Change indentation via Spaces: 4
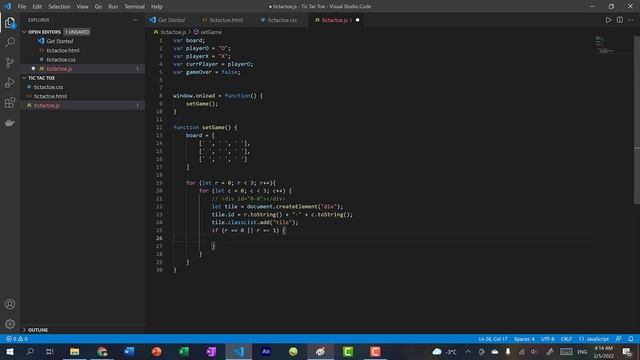This screenshot has height=360, width=640. [x=524, y=339]
